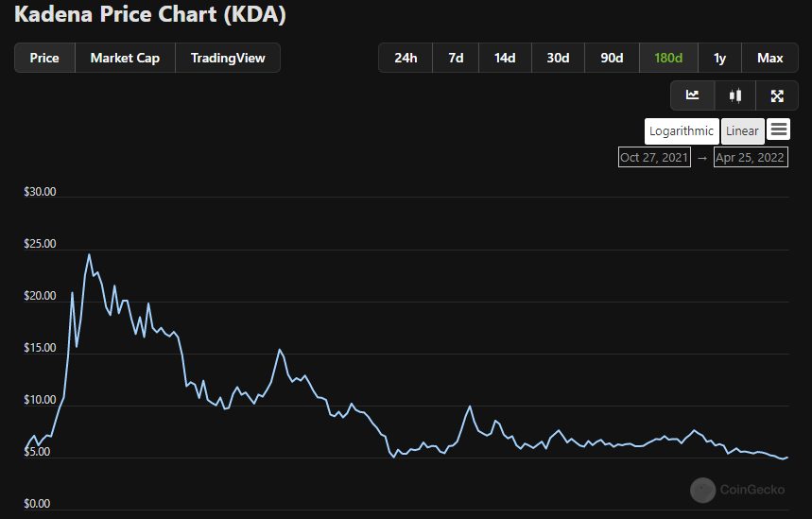This screenshot has height=519, width=812.
Task: Set time range to 14d
Action: 505,58
